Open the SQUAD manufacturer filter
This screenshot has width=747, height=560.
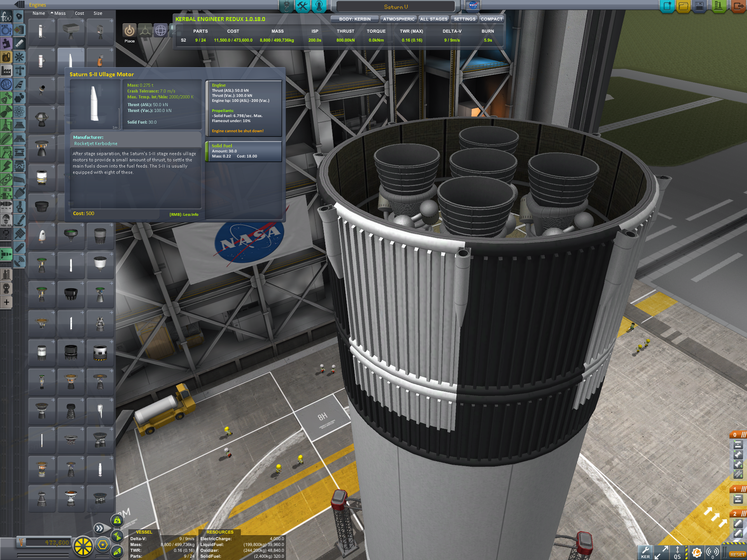point(6,221)
